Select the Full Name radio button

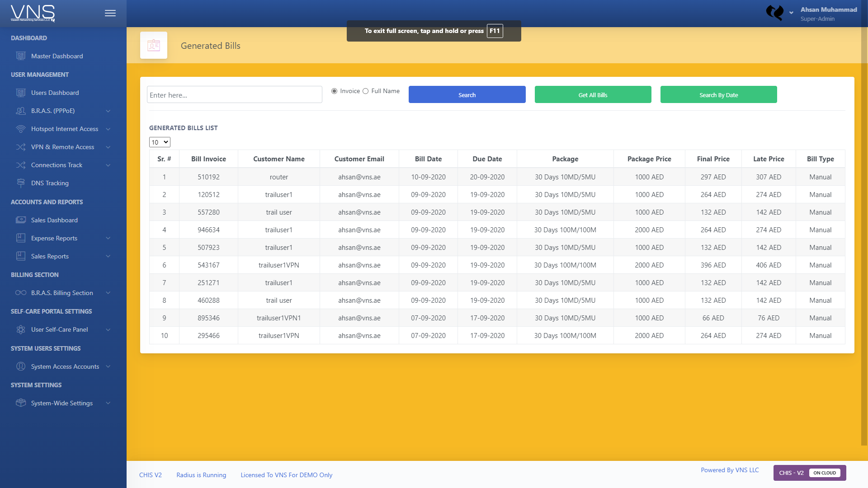tap(365, 91)
